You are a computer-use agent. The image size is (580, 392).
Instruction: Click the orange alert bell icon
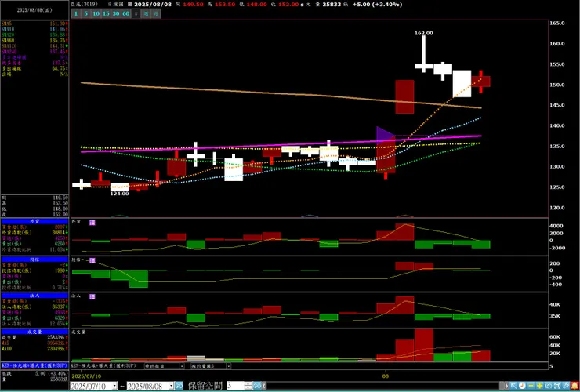click(x=575, y=386)
